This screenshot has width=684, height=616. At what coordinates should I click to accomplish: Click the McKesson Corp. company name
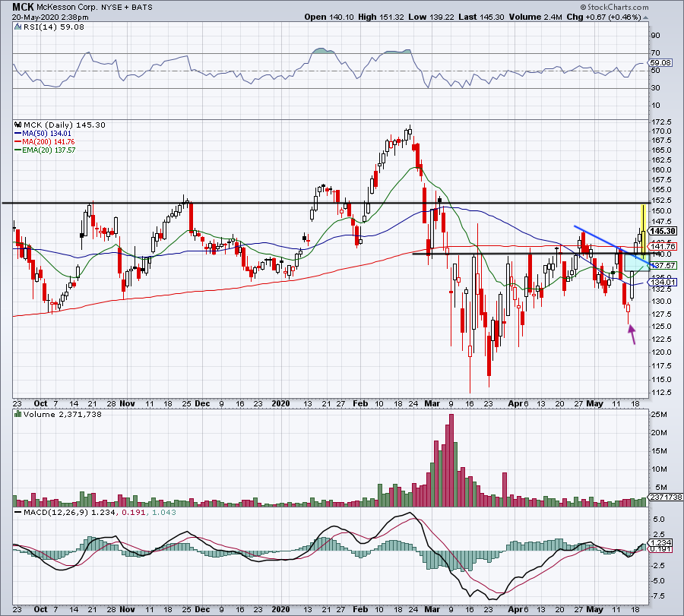tap(67, 8)
